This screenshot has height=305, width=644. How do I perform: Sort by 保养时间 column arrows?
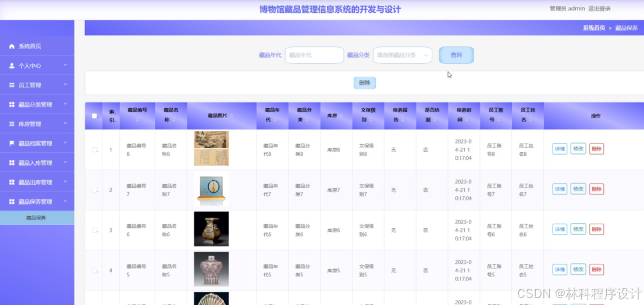point(467,120)
